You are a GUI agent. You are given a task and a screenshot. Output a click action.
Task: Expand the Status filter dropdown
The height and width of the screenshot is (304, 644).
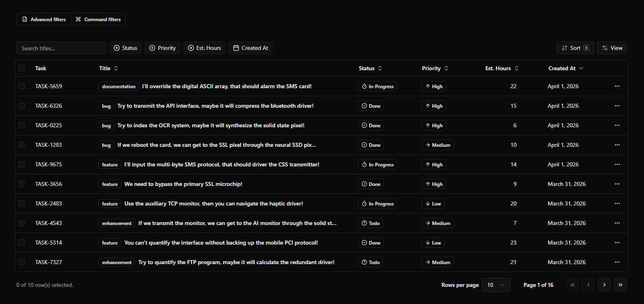coord(125,48)
